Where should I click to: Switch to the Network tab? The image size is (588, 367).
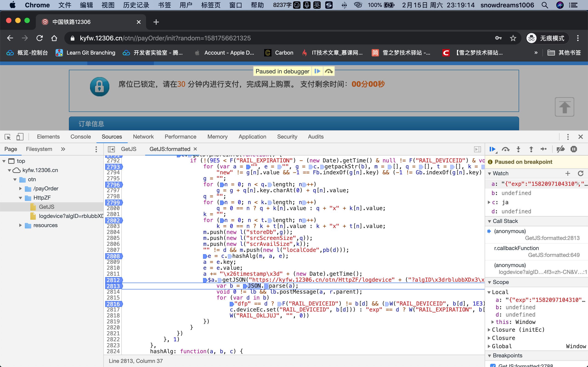143,137
